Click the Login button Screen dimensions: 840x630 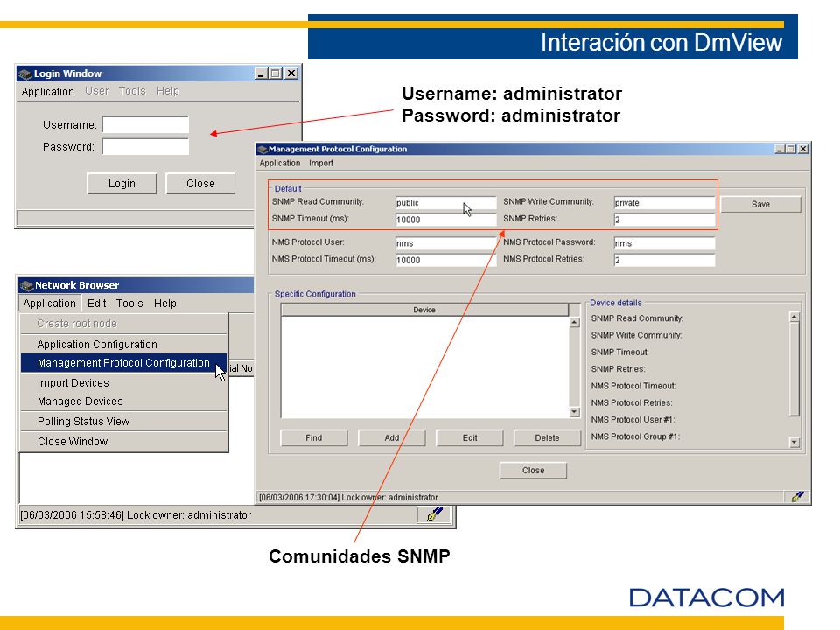(122, 183)
